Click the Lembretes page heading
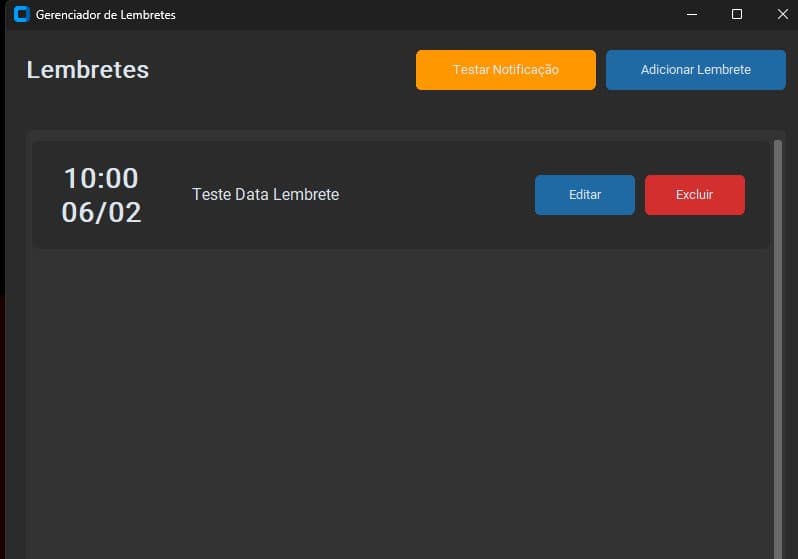 tap(87, 70)
